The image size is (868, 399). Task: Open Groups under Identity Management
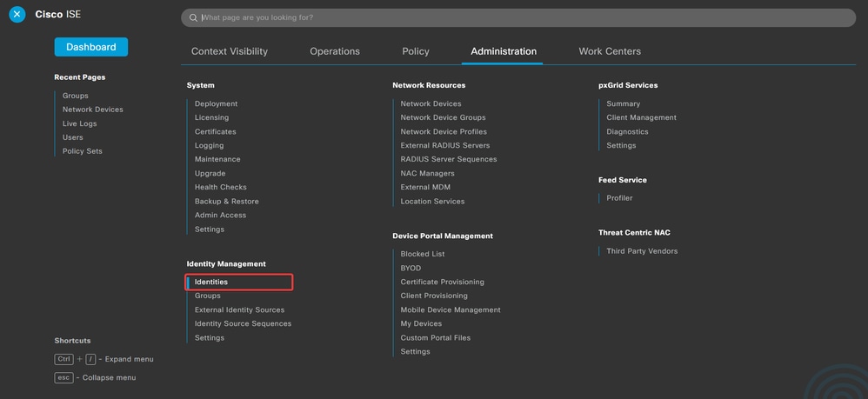click(x=208, y=296)
